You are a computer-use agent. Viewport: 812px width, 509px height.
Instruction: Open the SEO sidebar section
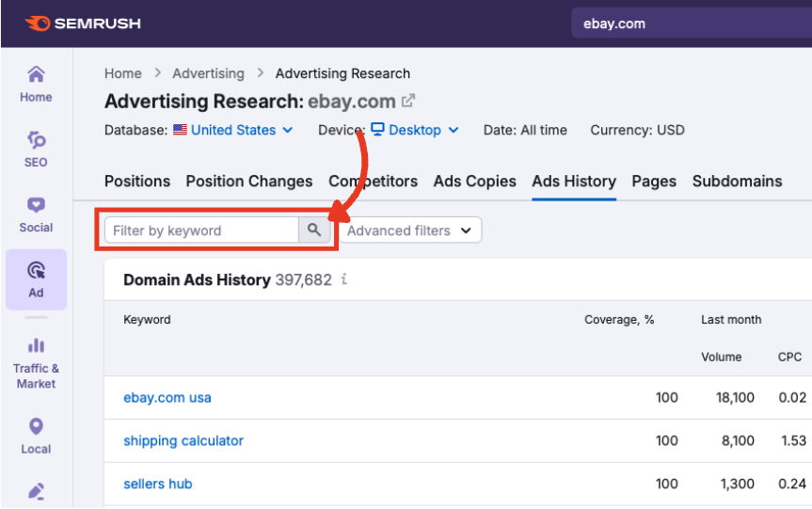coord(36,149)
